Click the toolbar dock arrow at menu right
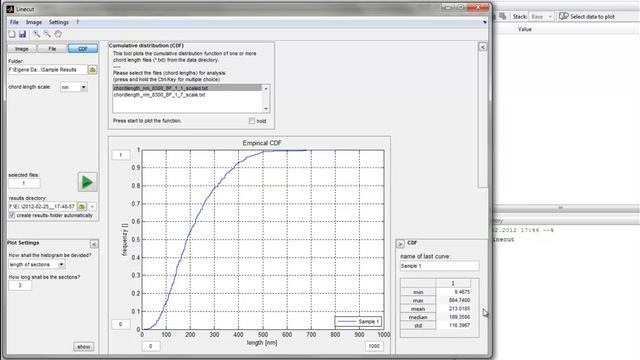This screenshot has height=360, width=640. 484,22
